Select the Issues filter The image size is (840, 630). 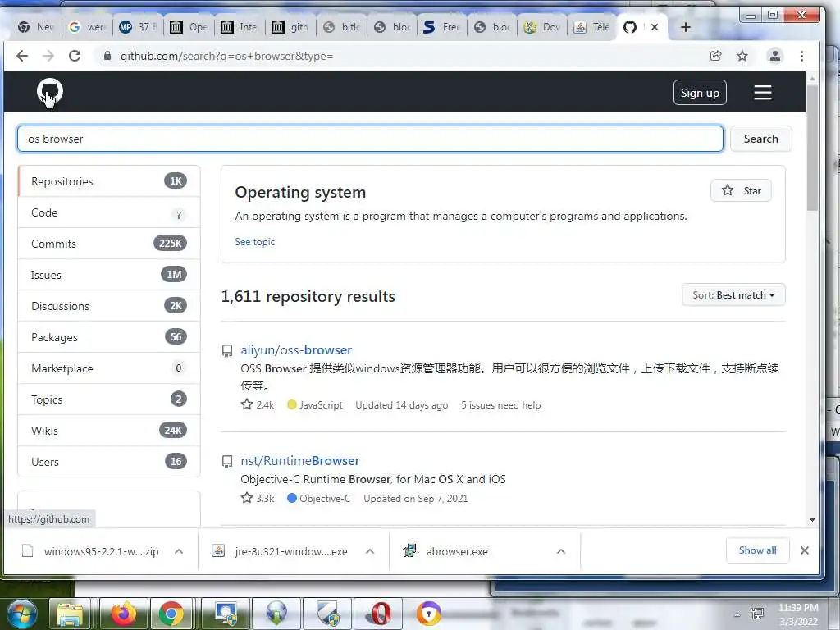click(109, 275)
